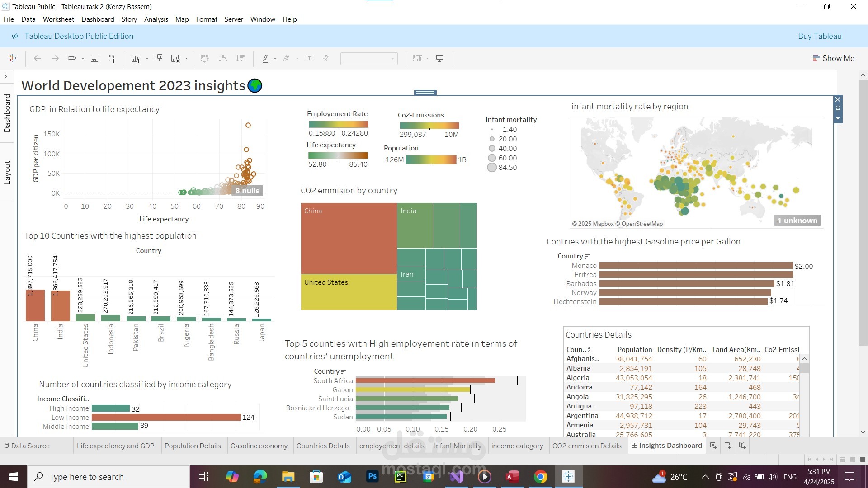Click the Undo back arrow in toolbar

pyautogui.click(x=38, y=58)
